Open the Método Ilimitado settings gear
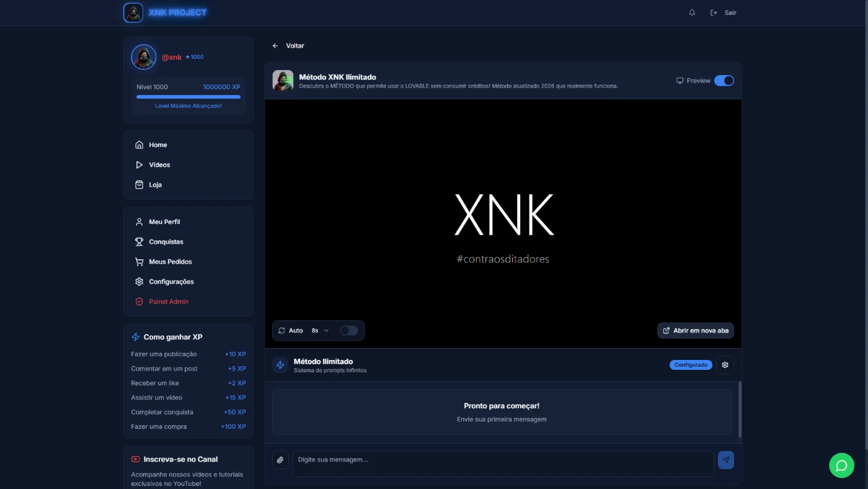The width and height of the screenshot is (868, 489). [725, 365]
